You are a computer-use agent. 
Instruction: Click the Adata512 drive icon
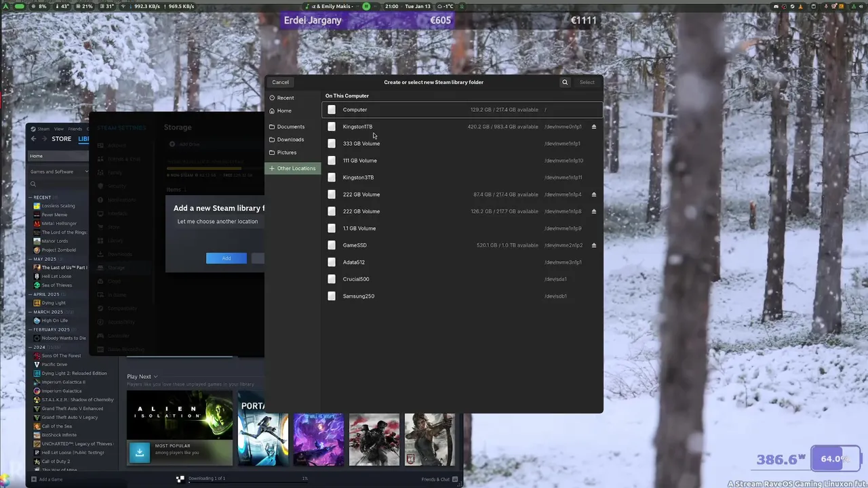click(x=332, y=262)
